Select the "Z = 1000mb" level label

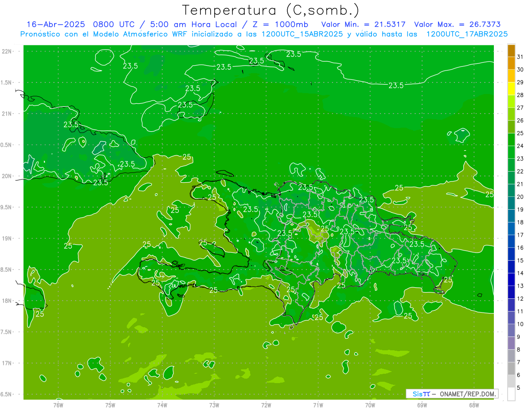tap(280, 24)
